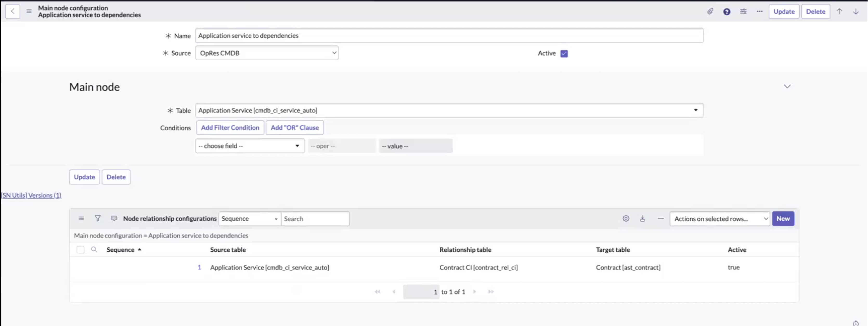Go to previous record with up arrow
This screenshot has width=868, height=326.
[839, 11]
